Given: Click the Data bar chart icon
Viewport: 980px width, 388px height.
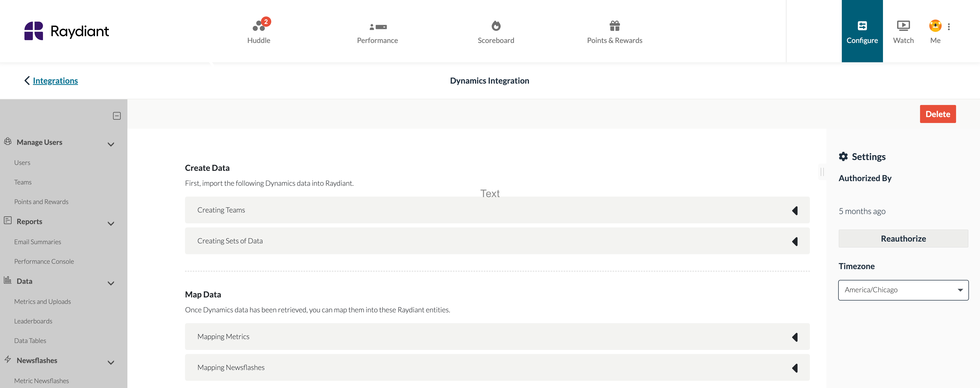Looking at the screenshot, I should click(x=8, y=280).
